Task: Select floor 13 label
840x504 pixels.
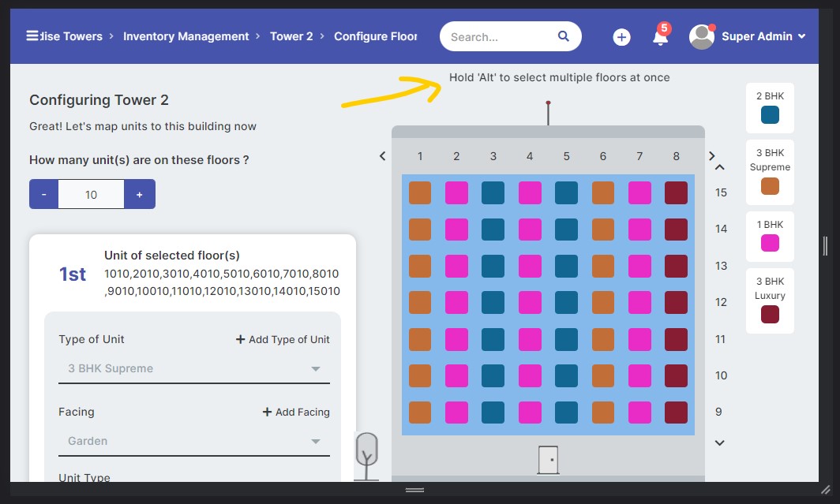Action: point(721,266)
